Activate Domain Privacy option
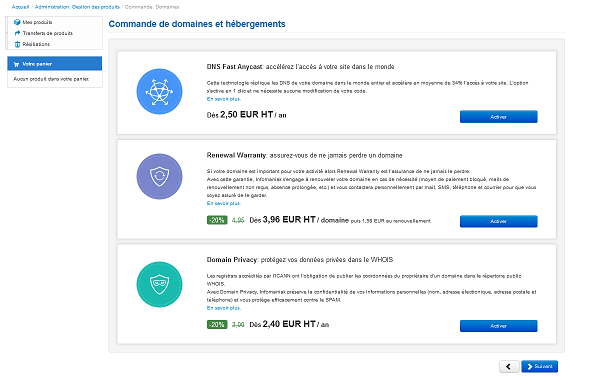This screenshot has width=591, height=387. click(499, 326)
